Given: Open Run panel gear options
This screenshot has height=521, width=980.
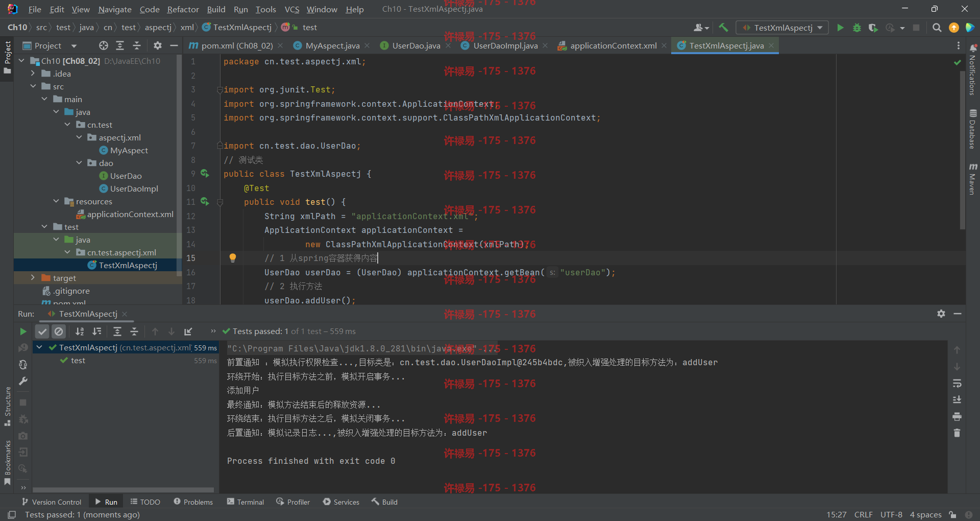Looking at the screenshot, I should click(941, 314).
